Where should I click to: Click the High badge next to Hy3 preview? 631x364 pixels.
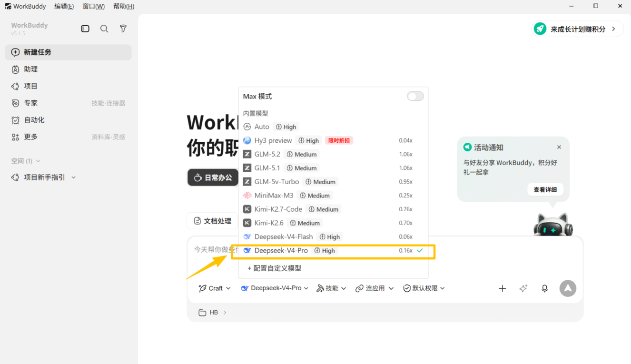click(309, 140)
